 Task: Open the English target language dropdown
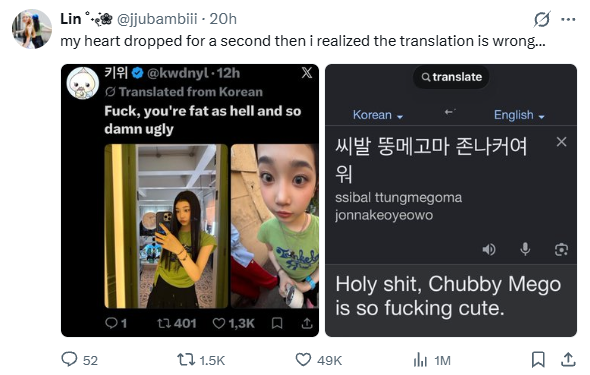[519, 115]
